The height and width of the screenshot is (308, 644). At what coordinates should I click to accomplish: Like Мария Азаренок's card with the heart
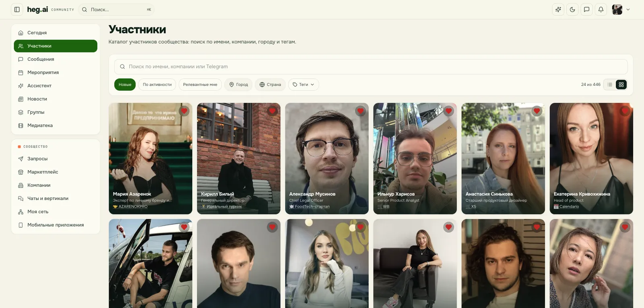click(184, 111)
